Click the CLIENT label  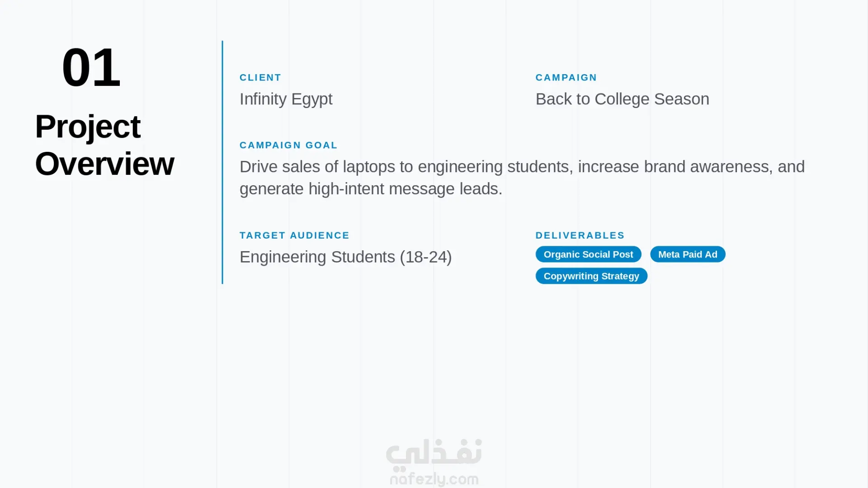click(x=260, y=78)
